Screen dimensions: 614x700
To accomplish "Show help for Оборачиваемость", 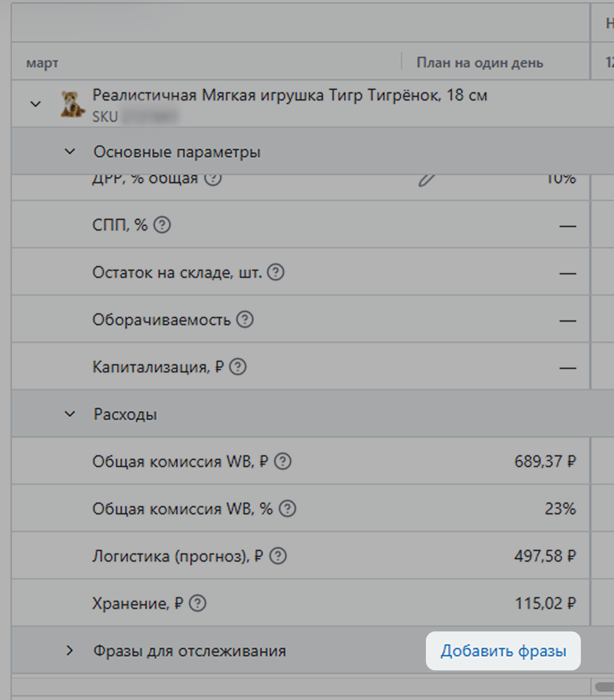I will 245,320.
